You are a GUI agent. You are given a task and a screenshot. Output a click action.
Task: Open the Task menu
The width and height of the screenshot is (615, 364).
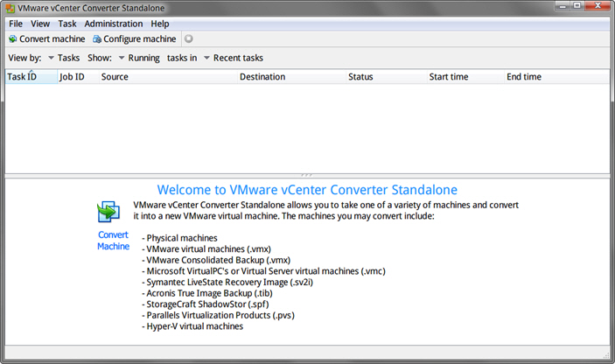pos(67,24)
